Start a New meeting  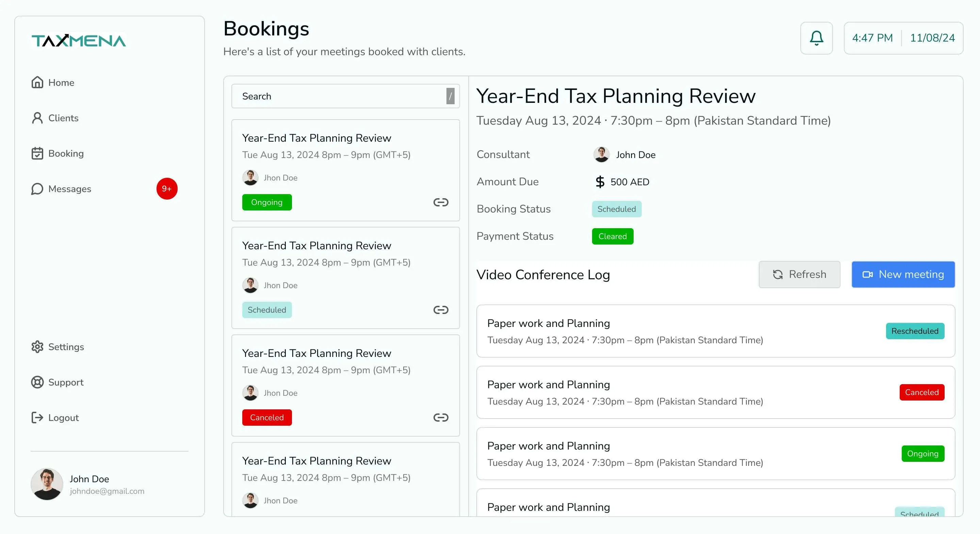(x=903, y=274)
